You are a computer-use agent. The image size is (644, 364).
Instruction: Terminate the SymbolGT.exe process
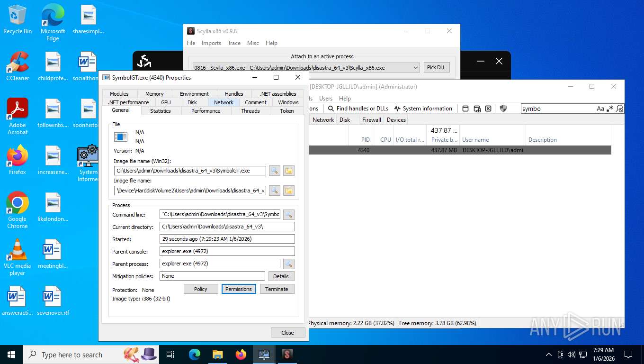pos(277,289)
